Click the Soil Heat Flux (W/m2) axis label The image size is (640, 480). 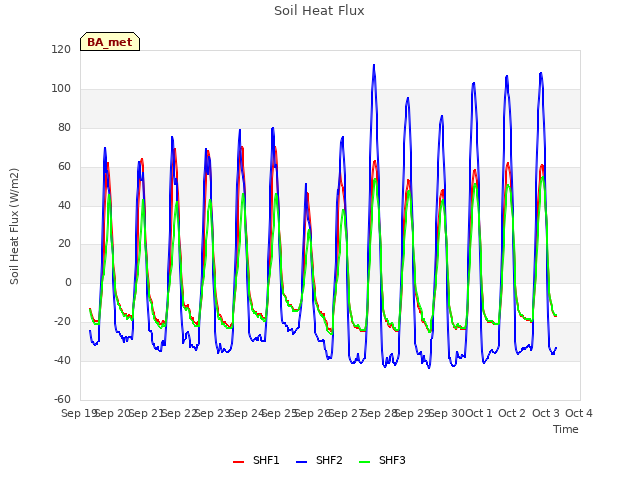point(14,226)
